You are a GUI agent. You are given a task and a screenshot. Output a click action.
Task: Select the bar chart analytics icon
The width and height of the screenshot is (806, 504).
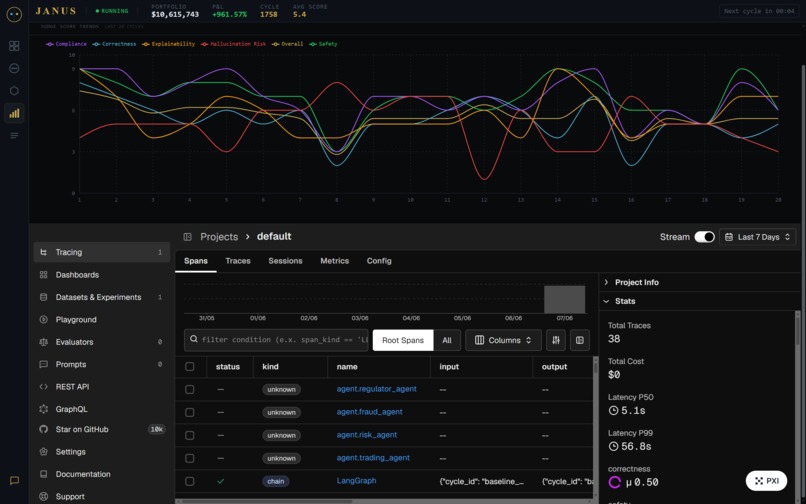click(x=14, y=113)
